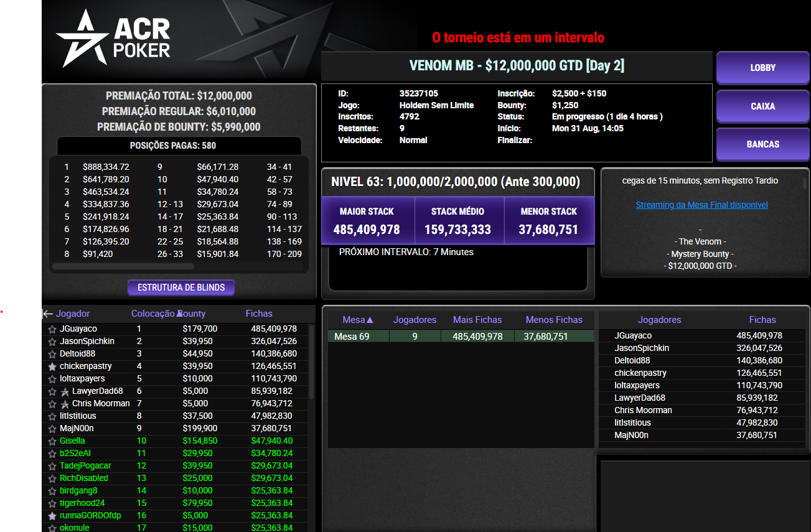The height and width of the screenshot is (532, 811).
Task: Sort Mesa 69 seat list by Jogadores
Action: (660, 320)
